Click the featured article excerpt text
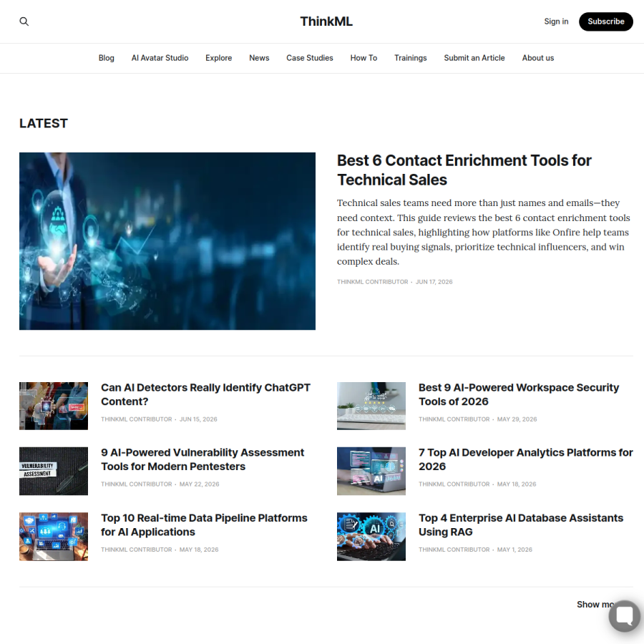 pyautogui.click(x=484, y=232)
